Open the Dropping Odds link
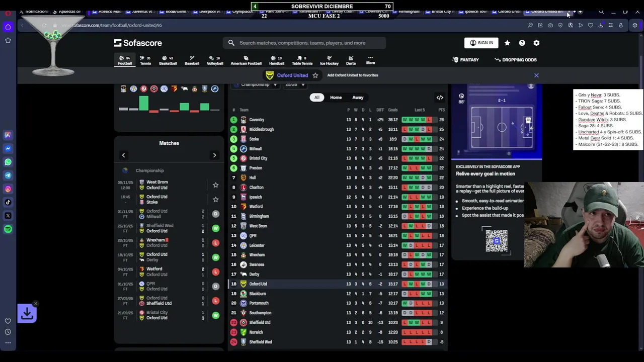644x362 pixels. (x=516, y=60)
